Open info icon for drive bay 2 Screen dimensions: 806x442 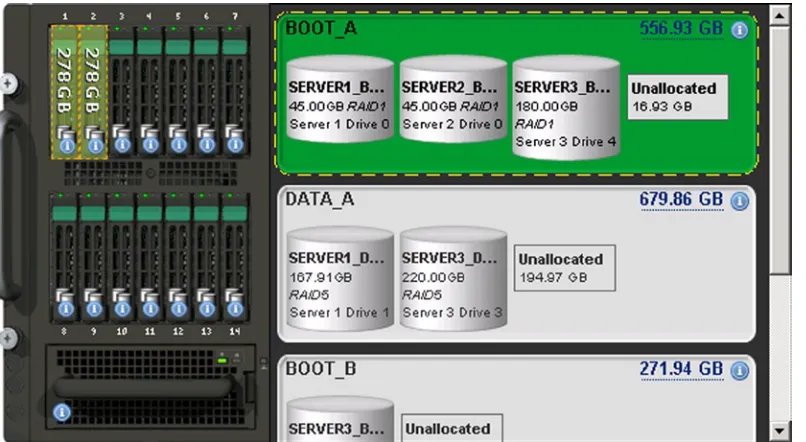point(95,146)
